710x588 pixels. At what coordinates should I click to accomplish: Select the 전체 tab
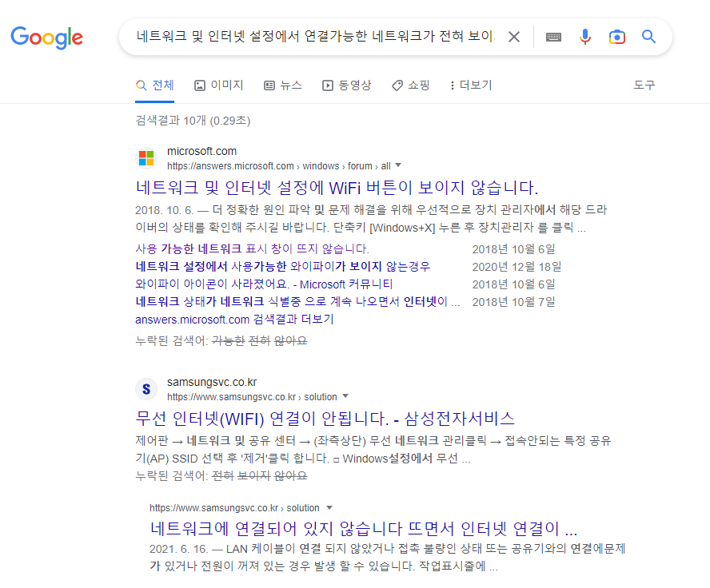(x=155, y=85)
